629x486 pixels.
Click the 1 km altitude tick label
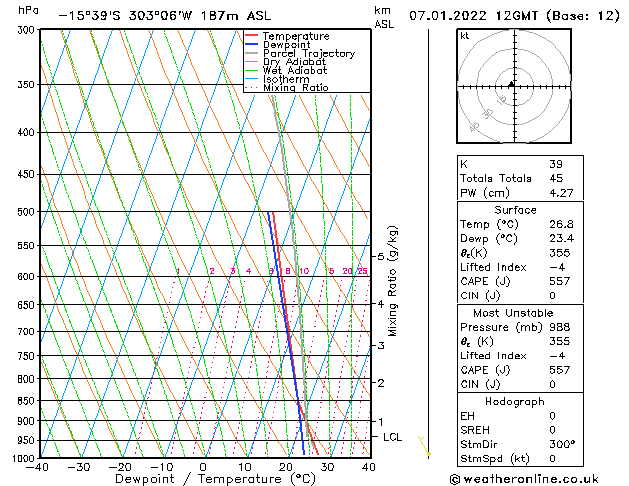pyautogui.click(x=381, y=422)
